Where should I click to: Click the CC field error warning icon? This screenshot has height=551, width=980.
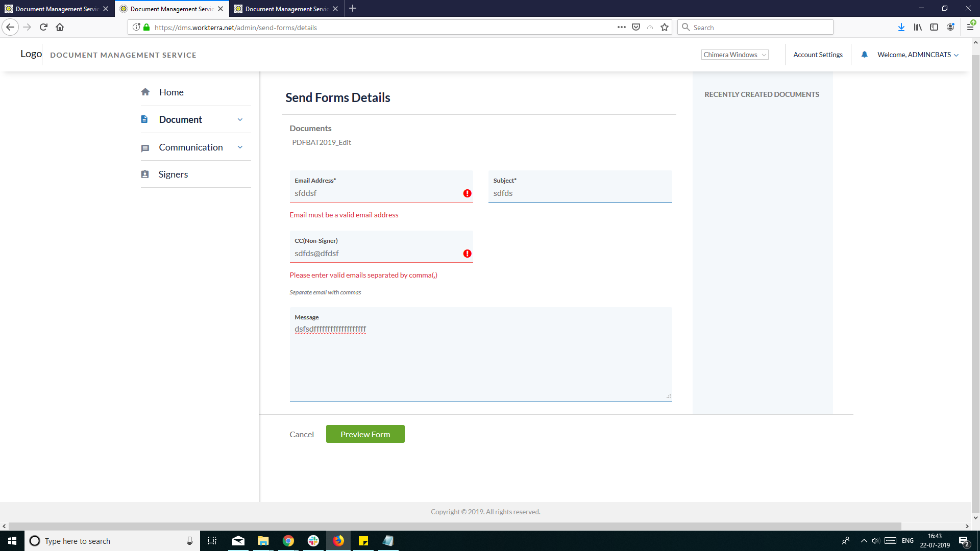coord(467,254)
